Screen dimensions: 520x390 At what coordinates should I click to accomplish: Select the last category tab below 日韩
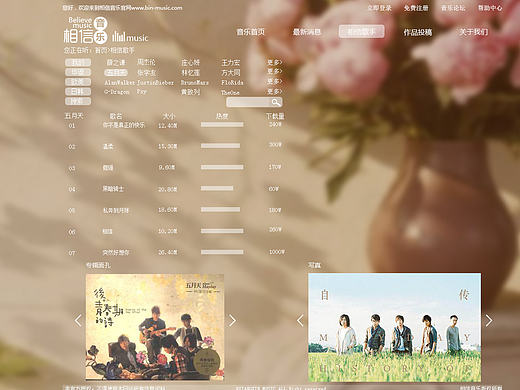click(78, 101)
